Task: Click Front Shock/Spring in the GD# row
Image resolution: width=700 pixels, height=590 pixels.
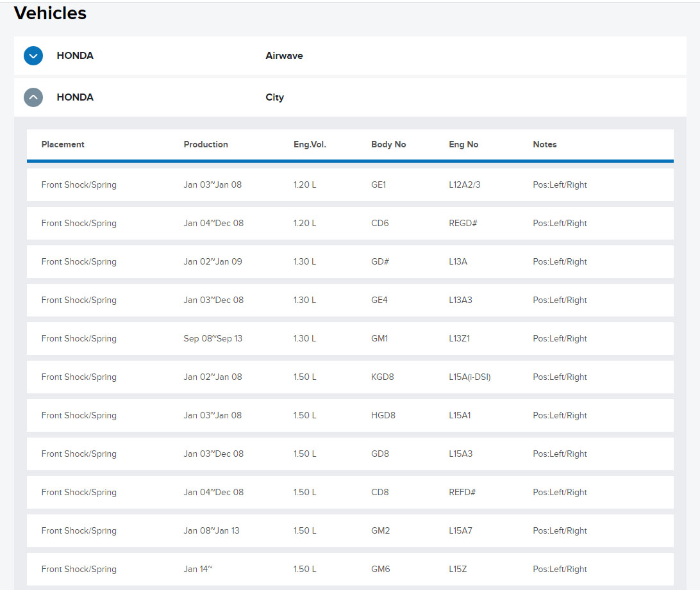Action: tap(79, 261)
